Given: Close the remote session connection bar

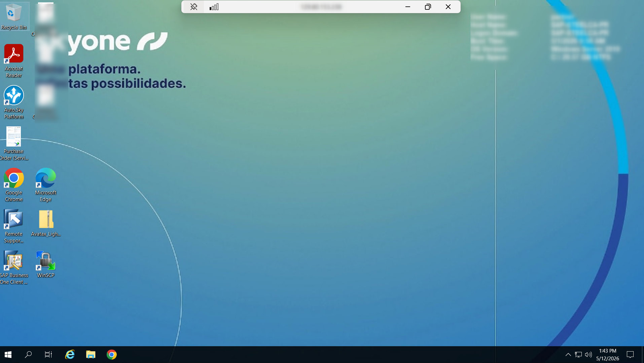Looking at the screenshot, I should 448,7.
